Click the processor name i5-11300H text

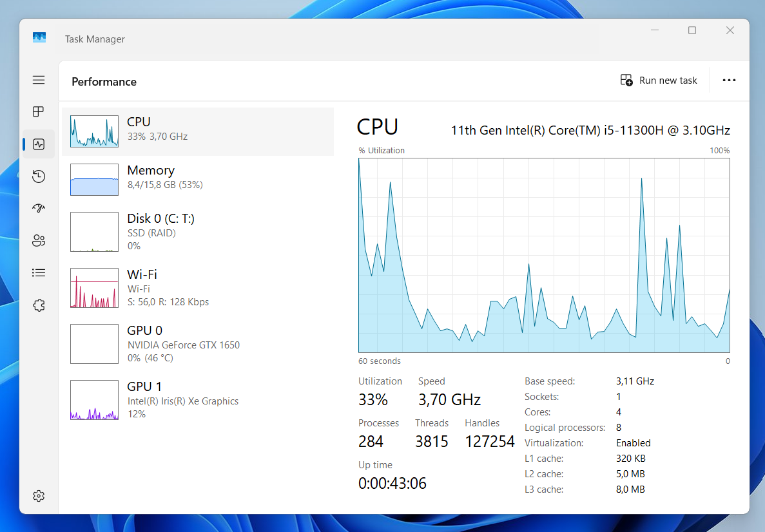pos(590,130)
